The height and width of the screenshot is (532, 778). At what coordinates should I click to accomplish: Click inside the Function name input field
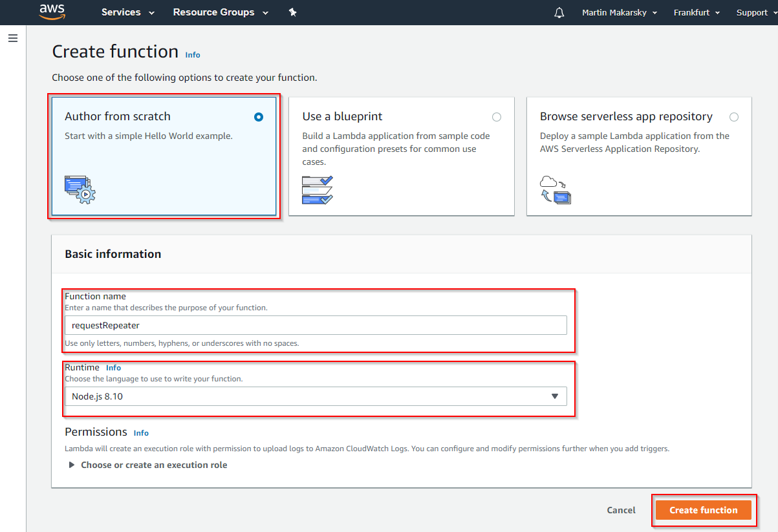(316, 325)
